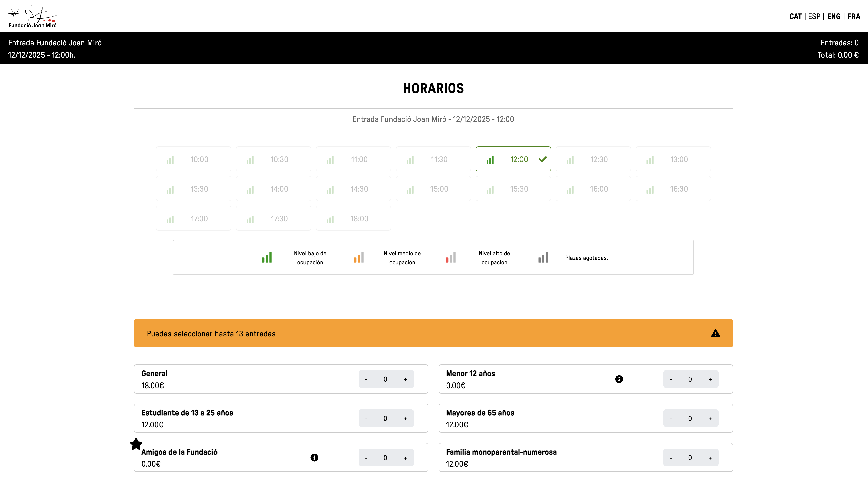Click the warning triangle in orange banner

tap(715, 333)
